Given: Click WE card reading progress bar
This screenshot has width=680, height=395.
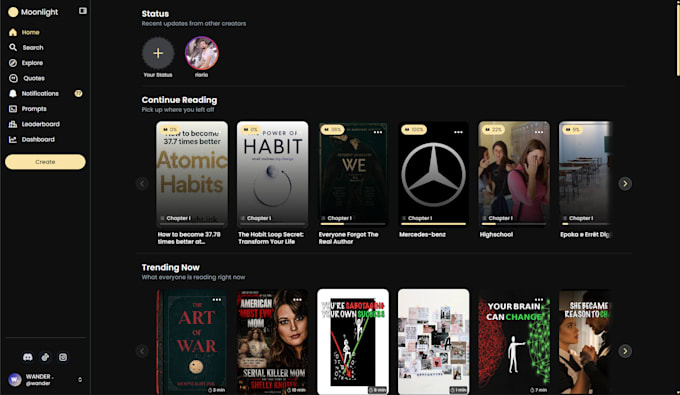Looking at the screenshot, I should (353, 224).
